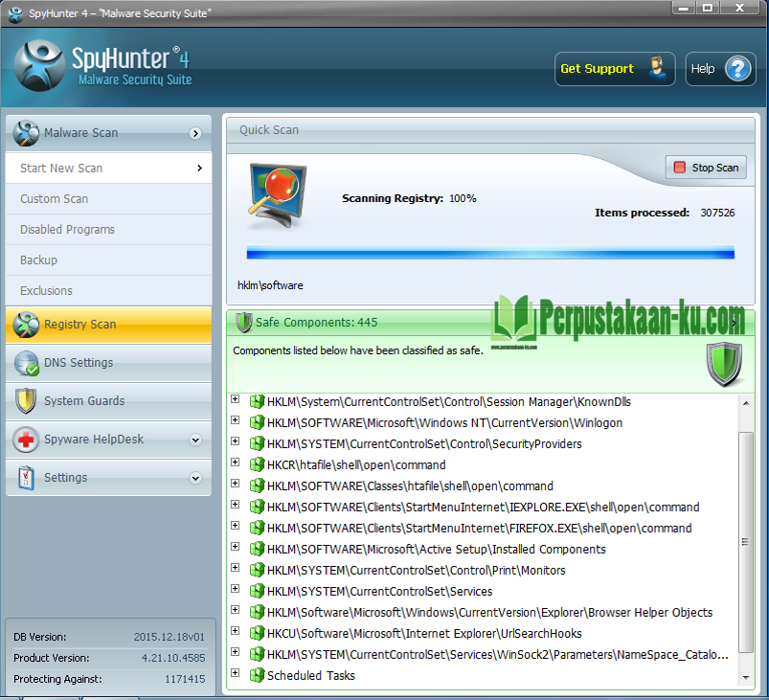Click the blue scan progress bar
Screen dimensions: 769x700
(x=490, y=254)
